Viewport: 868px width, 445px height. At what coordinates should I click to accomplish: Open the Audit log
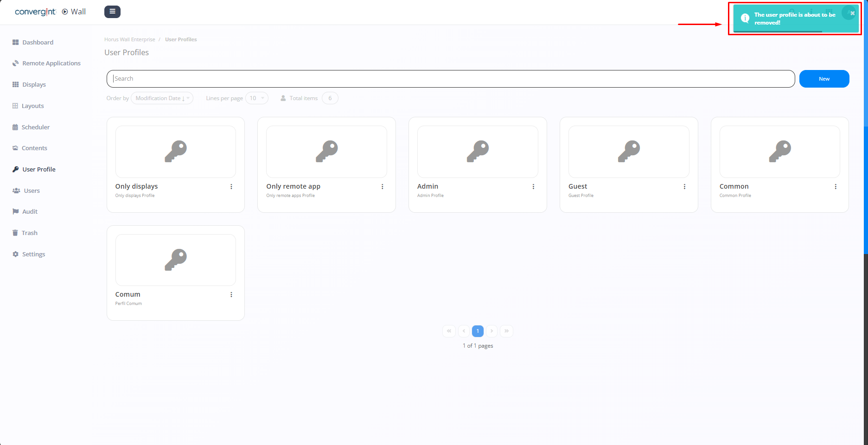pyautogui.click(x=30, y=211)
